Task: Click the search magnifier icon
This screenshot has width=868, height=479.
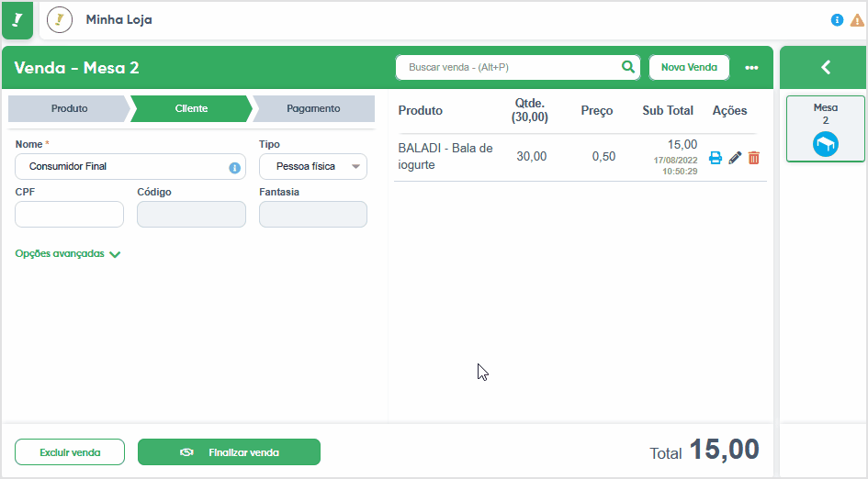Action: [x=627, y=67]
